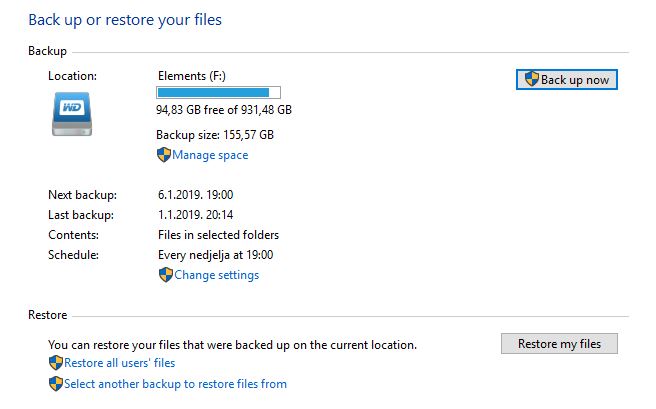This screenshot has height=409, width=656.
Task: Click the Backup size: 155,57 GB text
Action: (215, 135)
